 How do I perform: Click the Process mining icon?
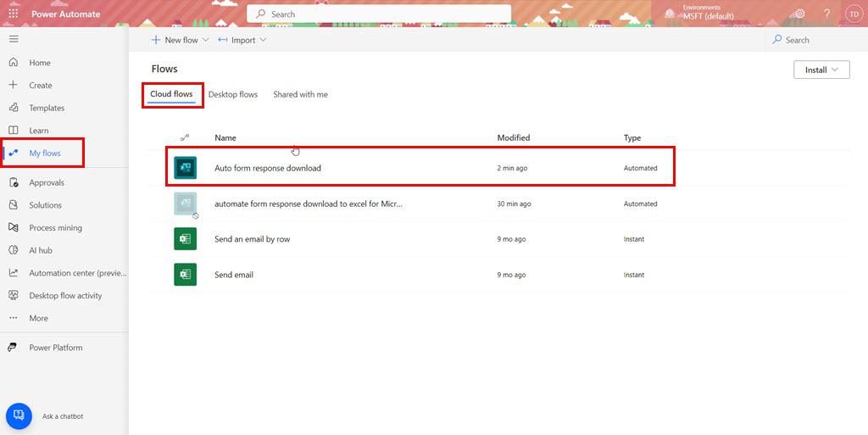coord(14,227)
